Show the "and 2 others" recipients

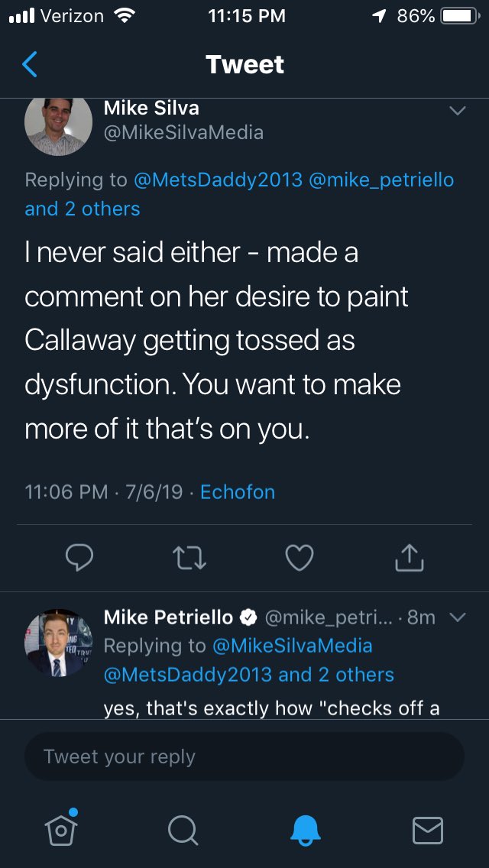click(x=83, y=209)
